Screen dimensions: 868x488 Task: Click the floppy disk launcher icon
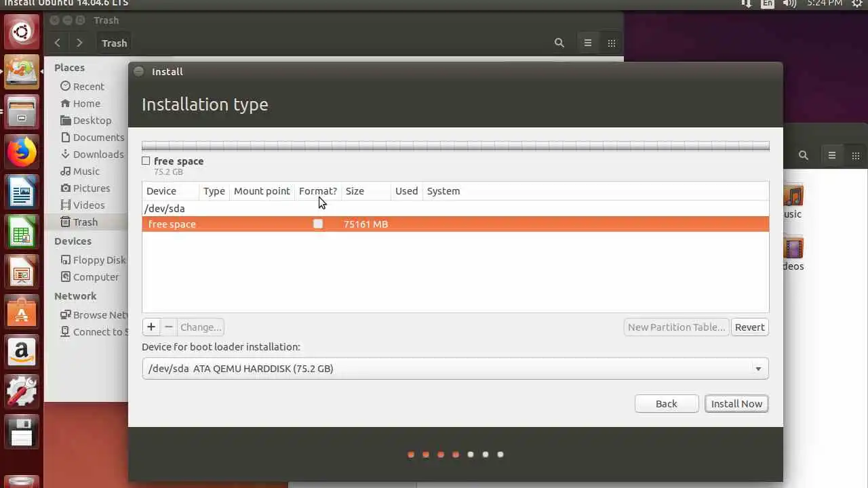(x=22, y=432)
